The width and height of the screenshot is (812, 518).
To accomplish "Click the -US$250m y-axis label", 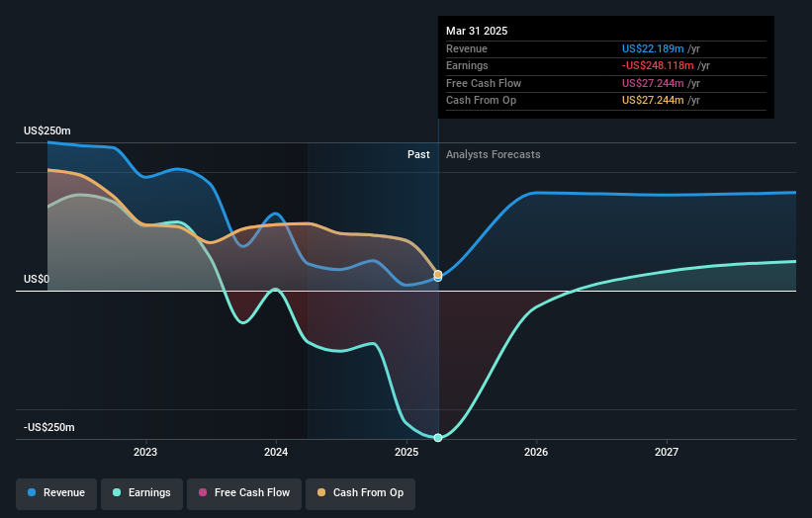I will point(49,427).
